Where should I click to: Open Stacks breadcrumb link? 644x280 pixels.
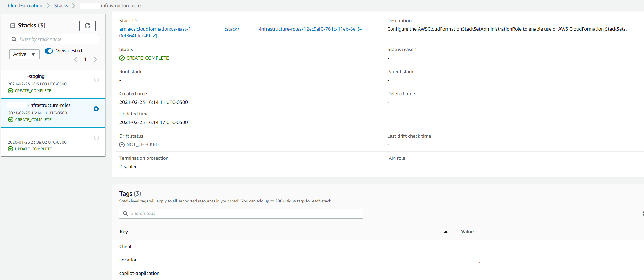61,6
